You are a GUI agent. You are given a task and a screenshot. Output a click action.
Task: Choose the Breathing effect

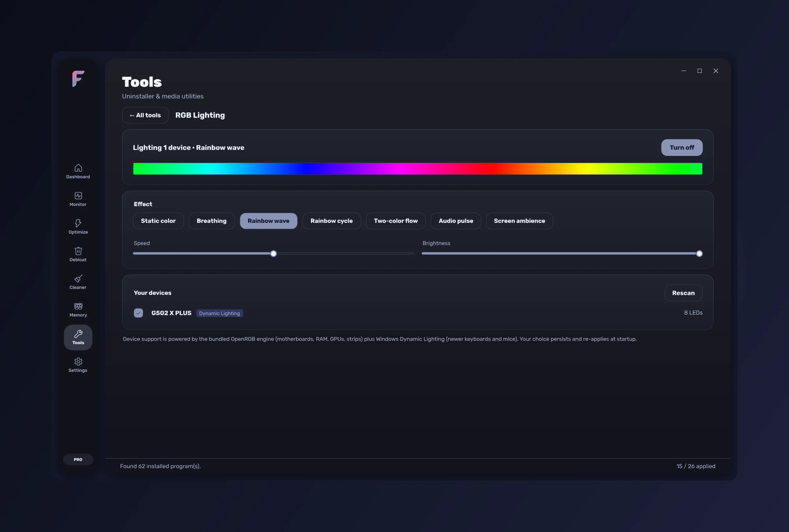click(212, 221)
